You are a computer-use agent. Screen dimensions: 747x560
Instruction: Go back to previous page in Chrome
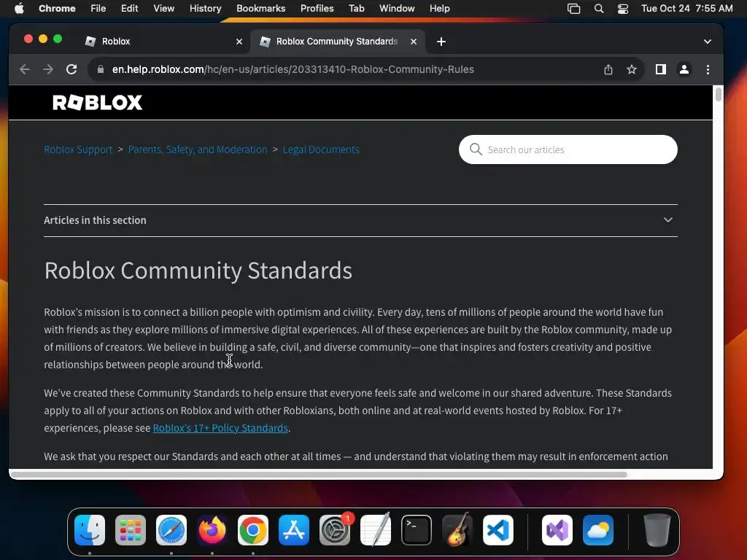tap(25, 69)
